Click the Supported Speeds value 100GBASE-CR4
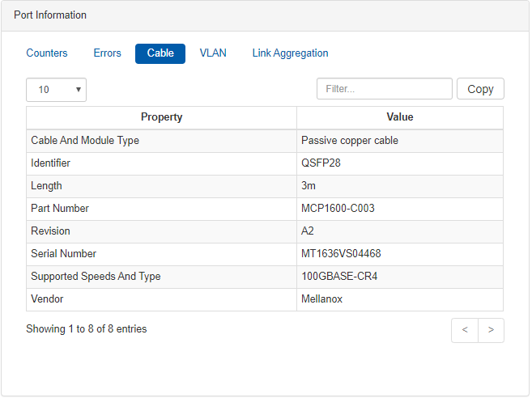This screenshot has height=398, width=532. tap(339, 277)
